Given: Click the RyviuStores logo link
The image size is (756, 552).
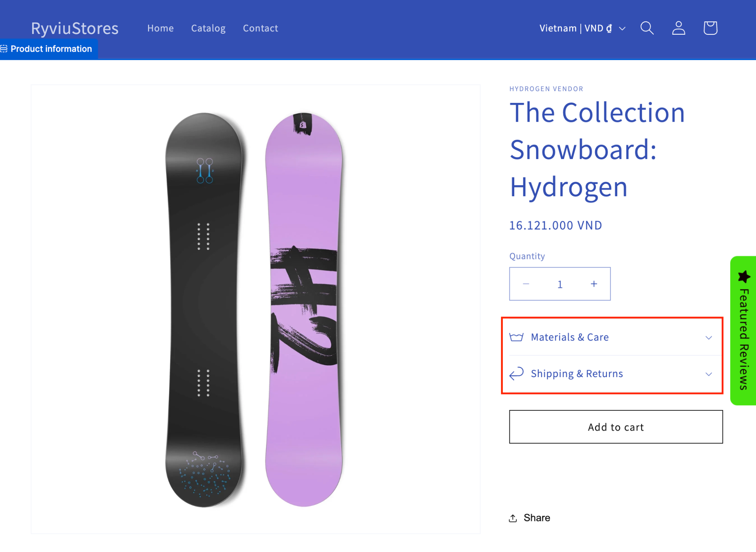Looking at the screenshot, I should point(75,28).
